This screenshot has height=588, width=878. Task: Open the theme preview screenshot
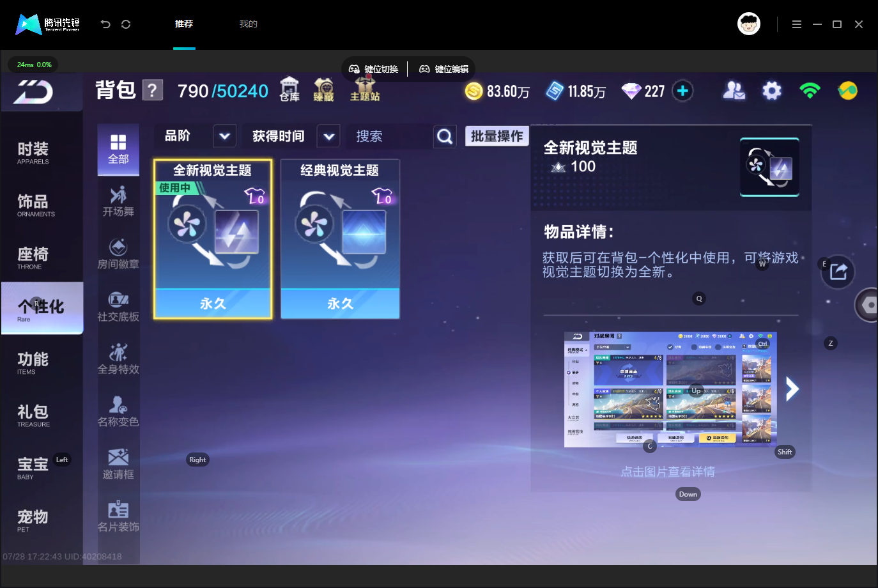tap(670, 389)
